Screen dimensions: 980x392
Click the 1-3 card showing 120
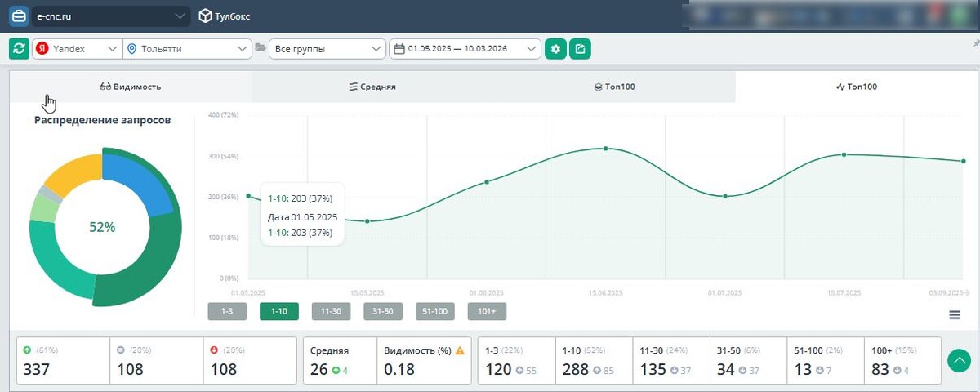click(516, 360)
